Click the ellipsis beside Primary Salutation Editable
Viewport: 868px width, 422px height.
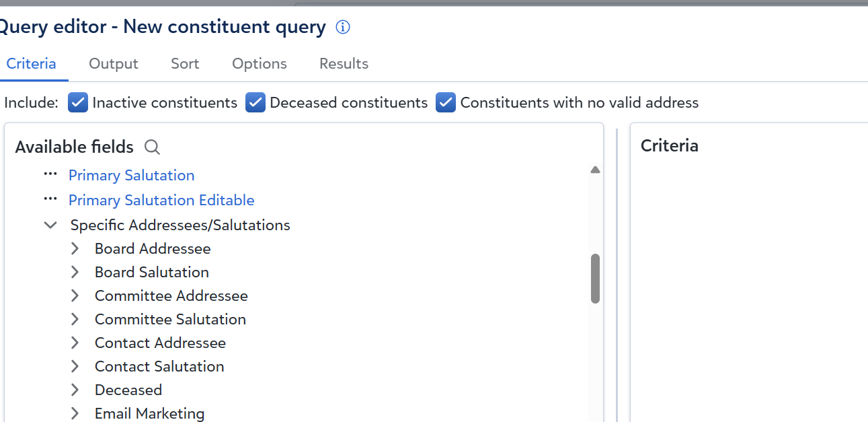[x=50, y=199]
